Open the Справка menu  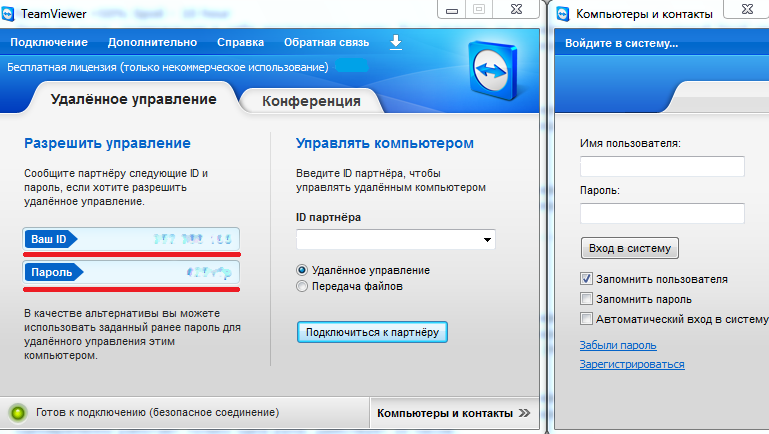click(240, 42)
